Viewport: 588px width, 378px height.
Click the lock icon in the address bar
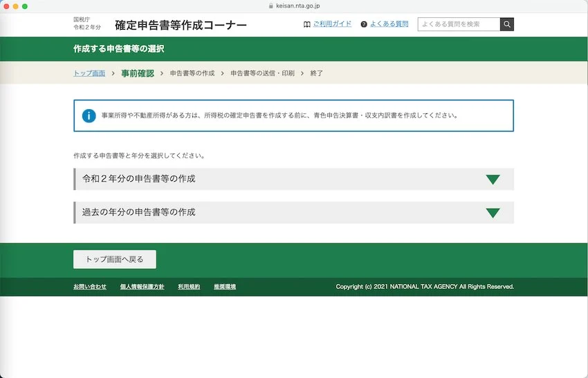(x=270, y=6)
